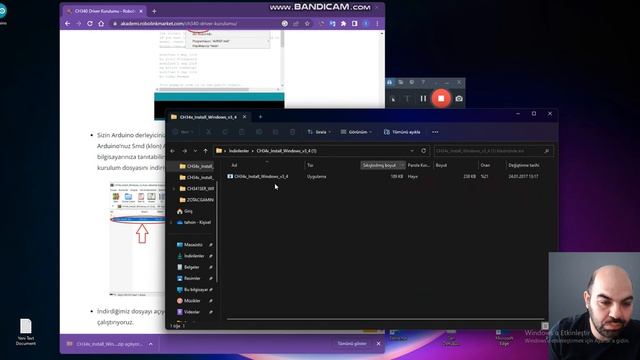Click İndirilenler in the Explorer breadcrumb
This screenshot has height=360, width=640.
[x=239, y=151]
